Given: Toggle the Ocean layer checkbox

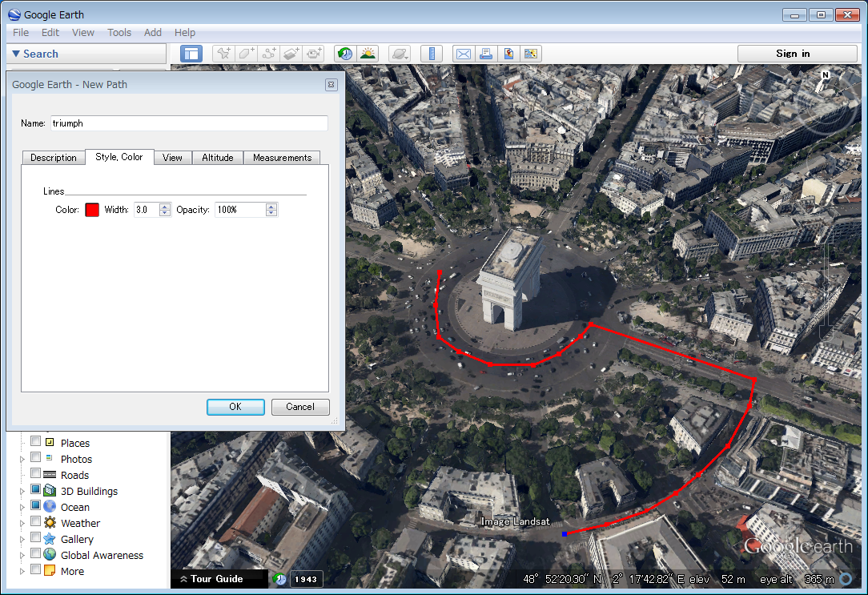Looking at the screenshot, I should coord(36,505).
